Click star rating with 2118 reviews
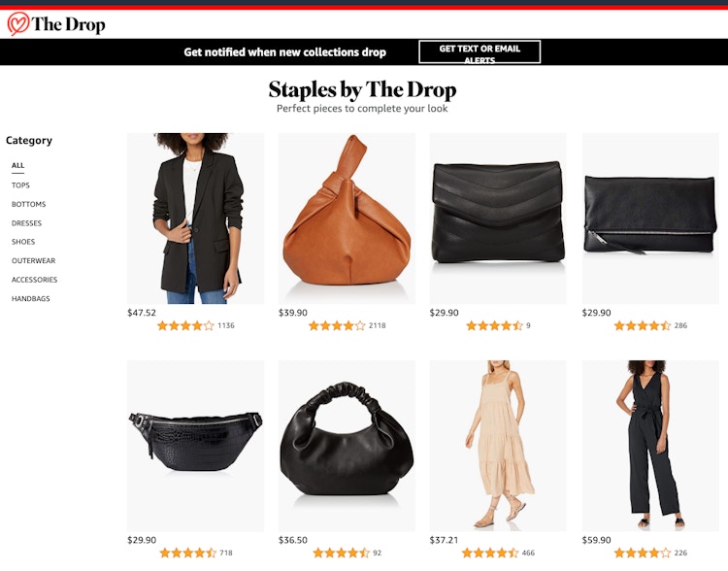 (337, 325)
